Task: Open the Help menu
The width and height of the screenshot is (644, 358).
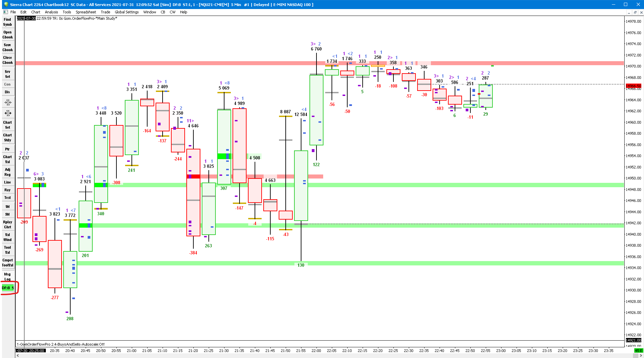Action: click(x=184, y=12)
